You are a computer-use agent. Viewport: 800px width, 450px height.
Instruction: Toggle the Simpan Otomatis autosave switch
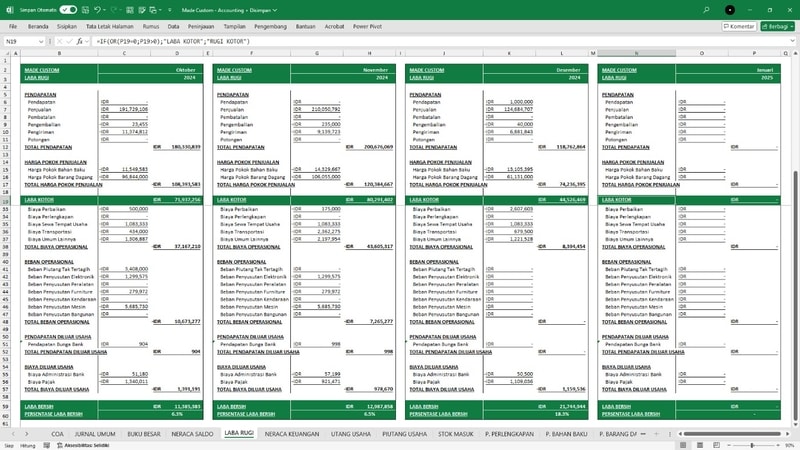click(x=68, y=10)
